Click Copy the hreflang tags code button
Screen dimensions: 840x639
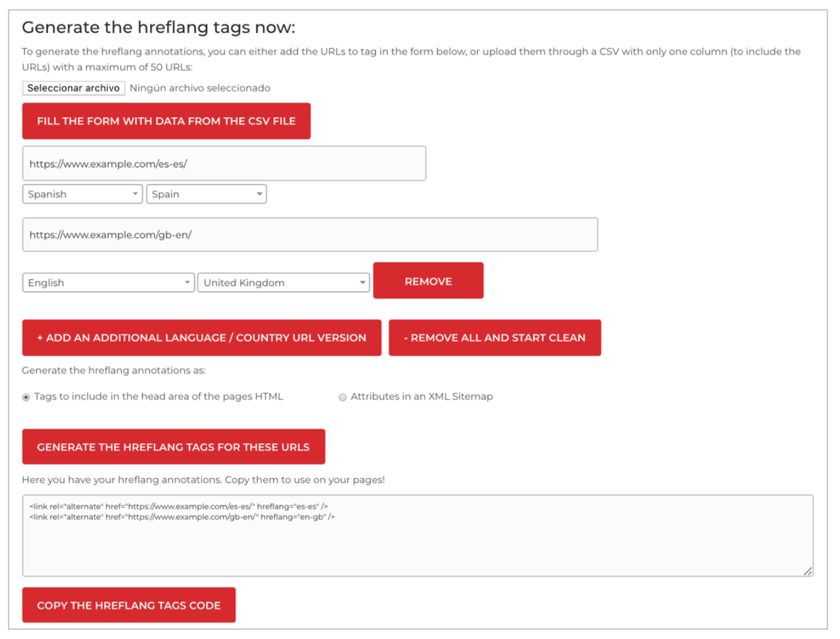click(x=129, y=605)
